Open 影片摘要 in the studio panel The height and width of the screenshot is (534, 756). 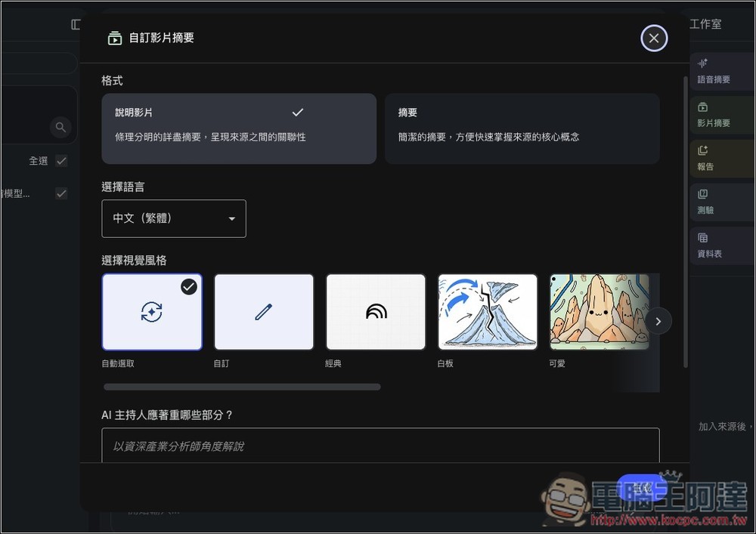722,115
